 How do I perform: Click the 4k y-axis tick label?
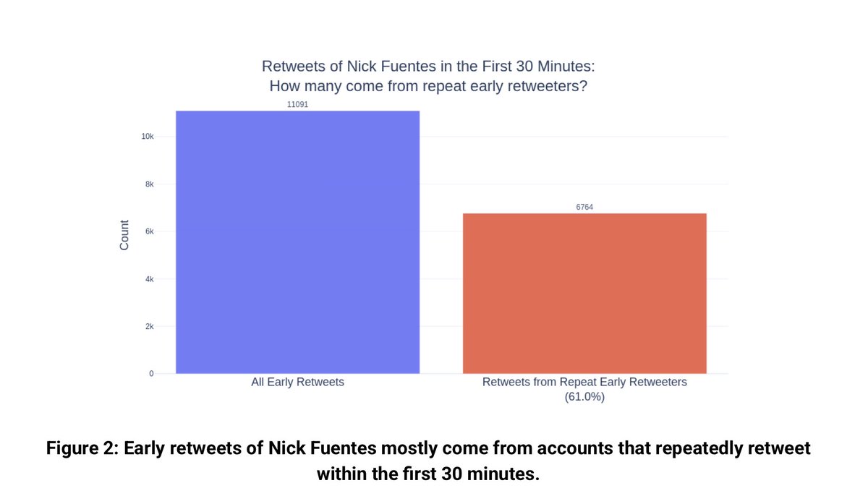[148, 279]
